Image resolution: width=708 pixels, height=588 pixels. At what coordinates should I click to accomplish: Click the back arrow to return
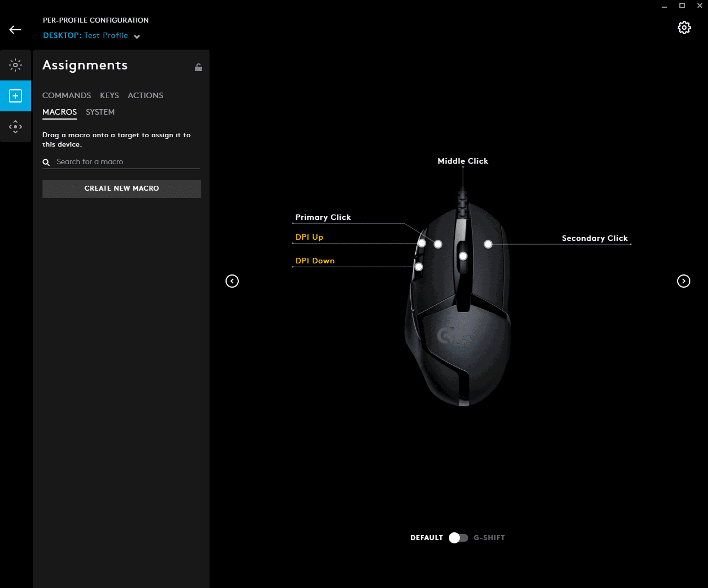[x=15, y=29]
